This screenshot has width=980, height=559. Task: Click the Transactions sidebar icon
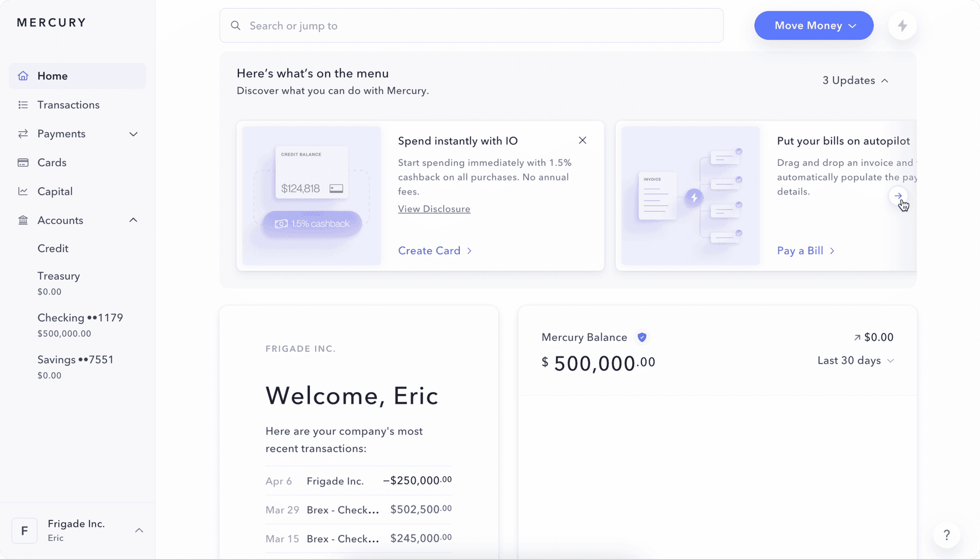coord(23,104)
